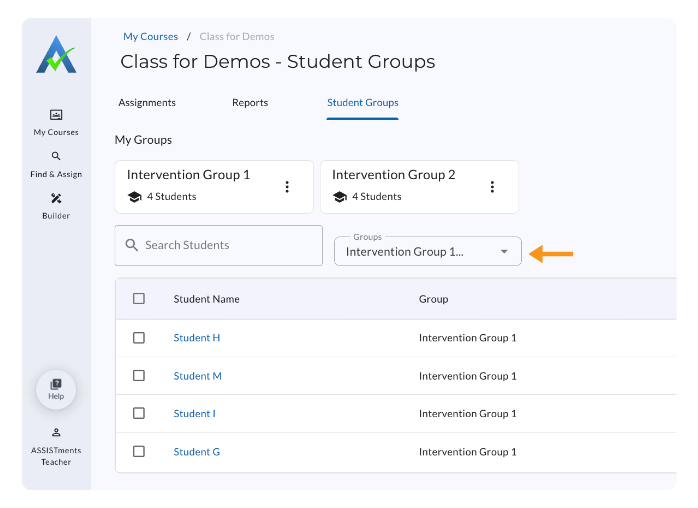This screenshot has height=508, width=698.
Task: Switch to the Reports tab
Action: coord(250,102)
